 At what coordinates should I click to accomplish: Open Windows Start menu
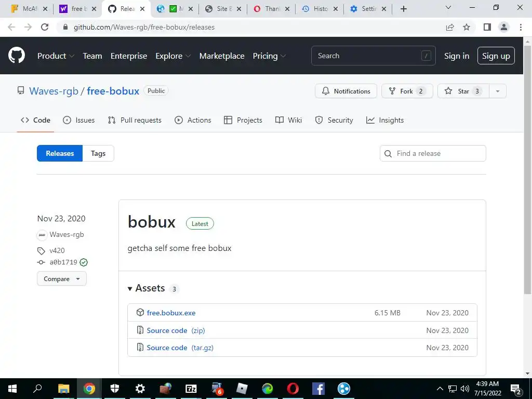[x=12, y=389]
